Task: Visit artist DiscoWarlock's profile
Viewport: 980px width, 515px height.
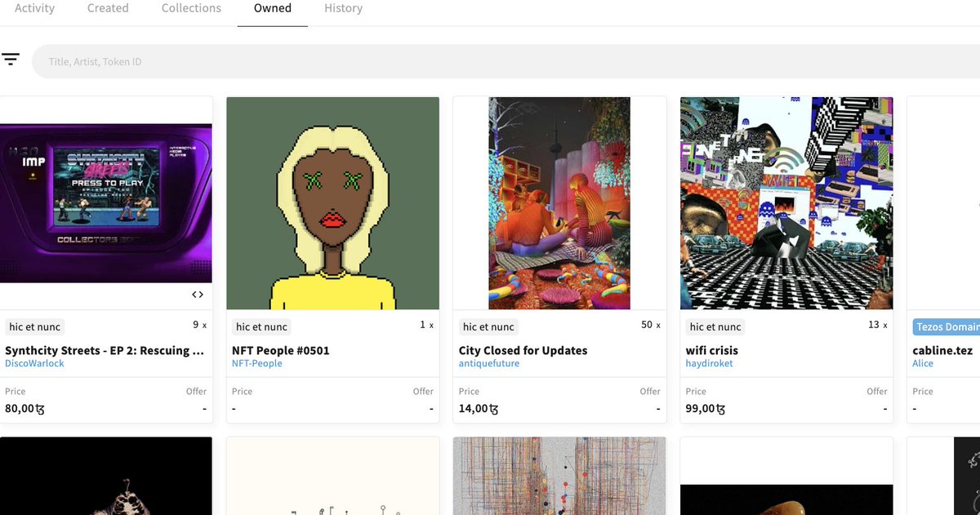Action: coord(34,363)
